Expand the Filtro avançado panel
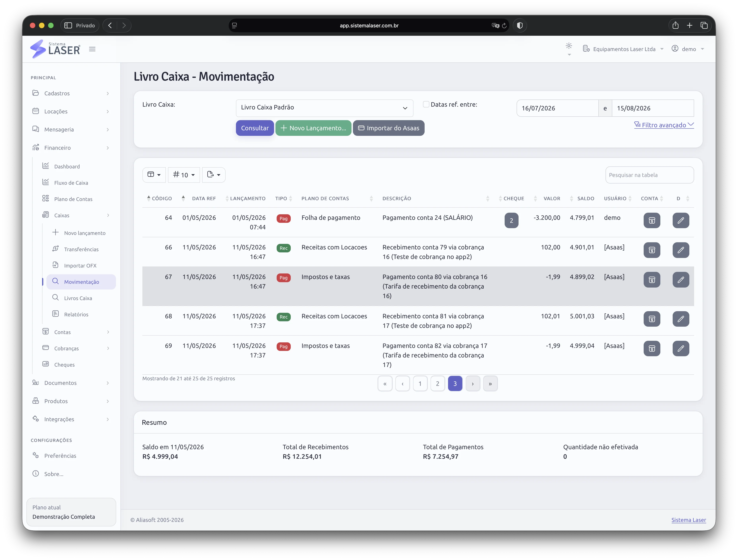 point(664,125)
